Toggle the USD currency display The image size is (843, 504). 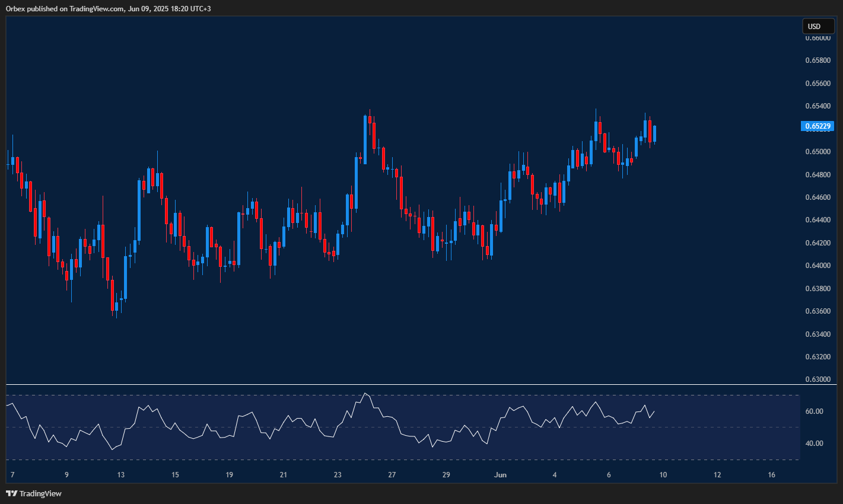pyautogui.click(x=817, y=26)
